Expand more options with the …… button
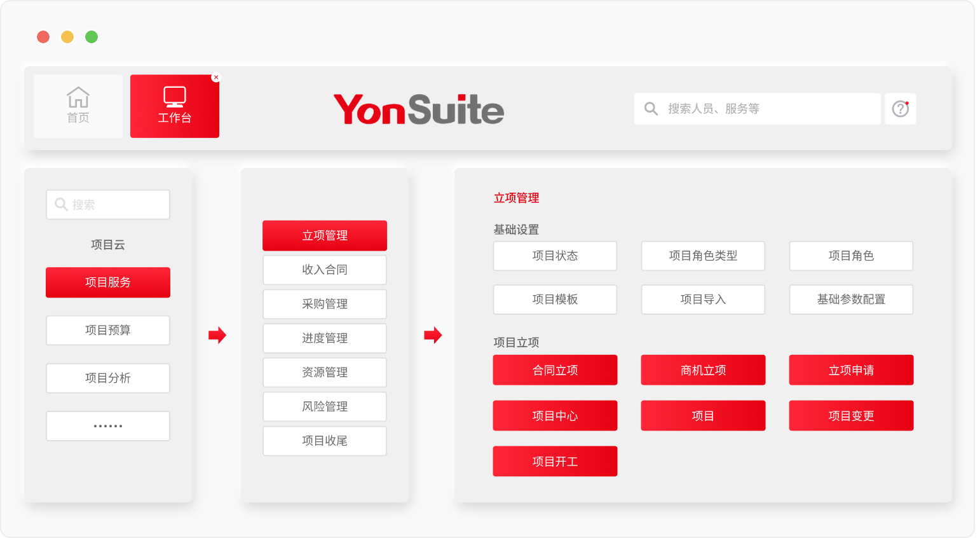 (108, 426)
